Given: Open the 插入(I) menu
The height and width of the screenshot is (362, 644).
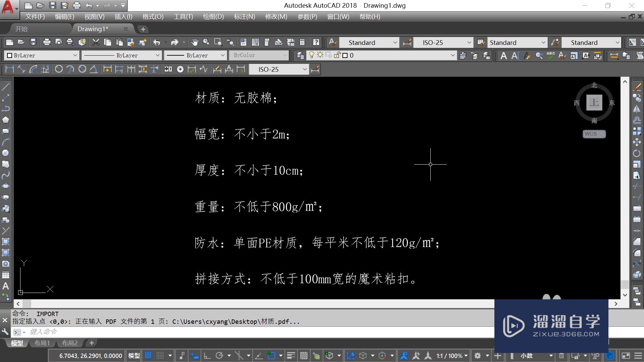Looking at the screenshot, I should click(123, 16).
